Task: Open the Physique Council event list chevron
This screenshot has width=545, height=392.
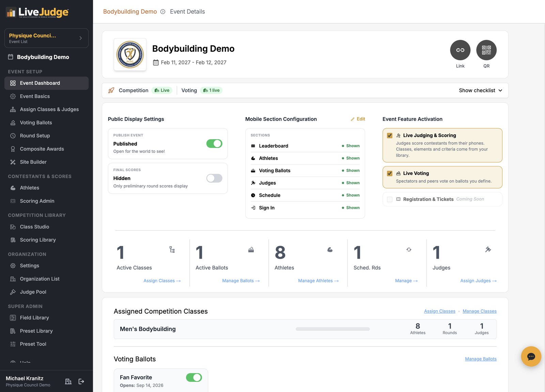Action: point(81,38)
